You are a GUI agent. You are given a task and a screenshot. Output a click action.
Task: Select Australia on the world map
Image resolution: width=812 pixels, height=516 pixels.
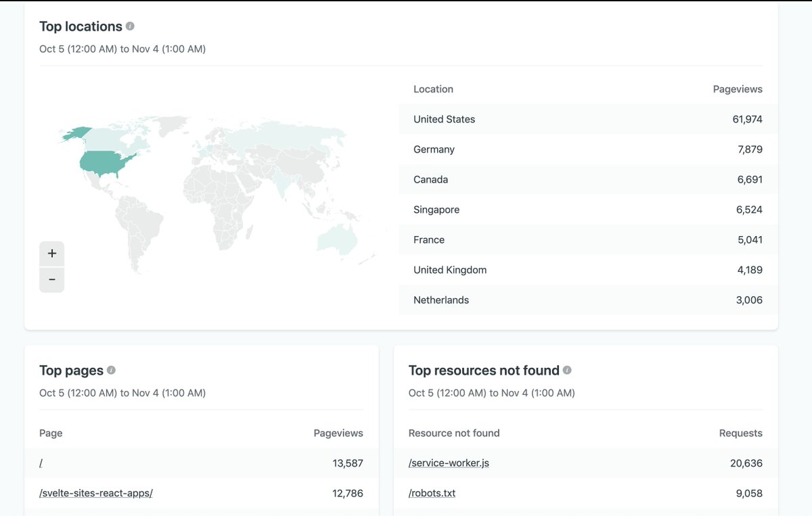pyautogui.click(x=336, y=240)
